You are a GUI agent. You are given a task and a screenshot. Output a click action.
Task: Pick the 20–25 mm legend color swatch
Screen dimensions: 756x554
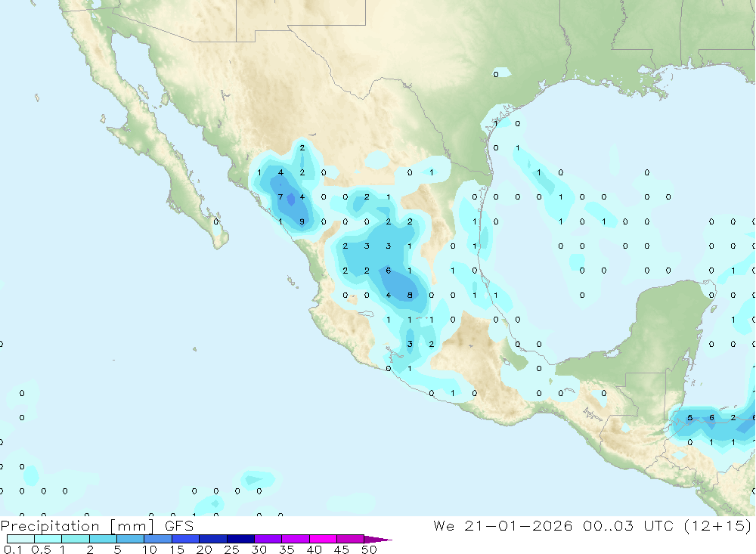click(213, 539)
